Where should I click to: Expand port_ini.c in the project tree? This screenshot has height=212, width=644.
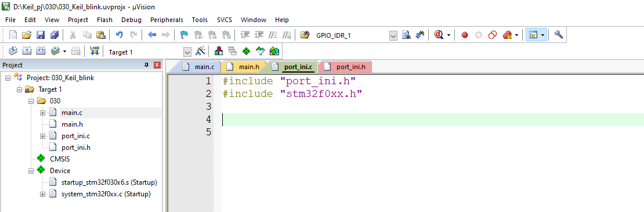click(x=42, y=136)
